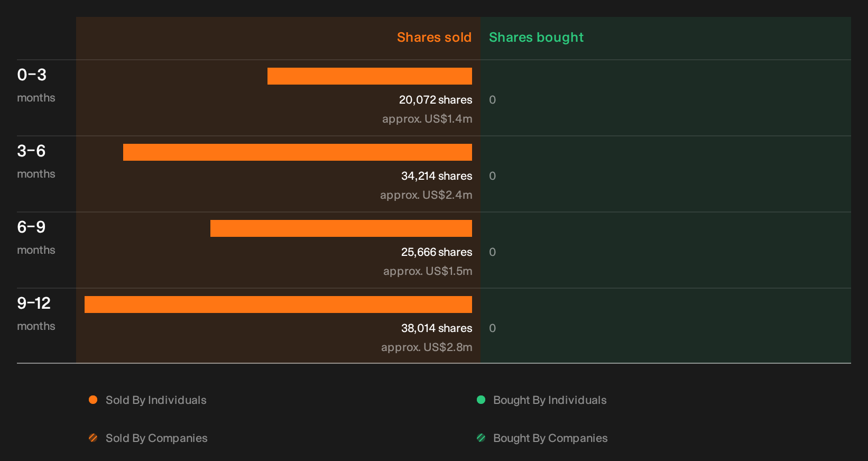Click the 34,214 shares value

coord(437,176)
